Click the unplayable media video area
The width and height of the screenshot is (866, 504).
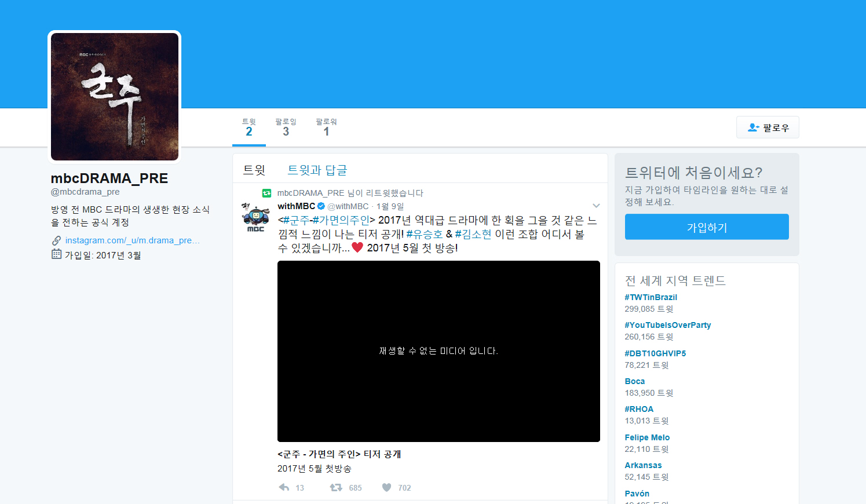coord(439,351)
